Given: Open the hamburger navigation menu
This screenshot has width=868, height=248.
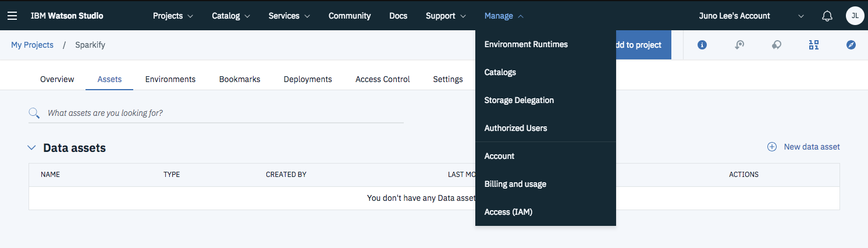Looking at the screenshot, I should (12, 16).
